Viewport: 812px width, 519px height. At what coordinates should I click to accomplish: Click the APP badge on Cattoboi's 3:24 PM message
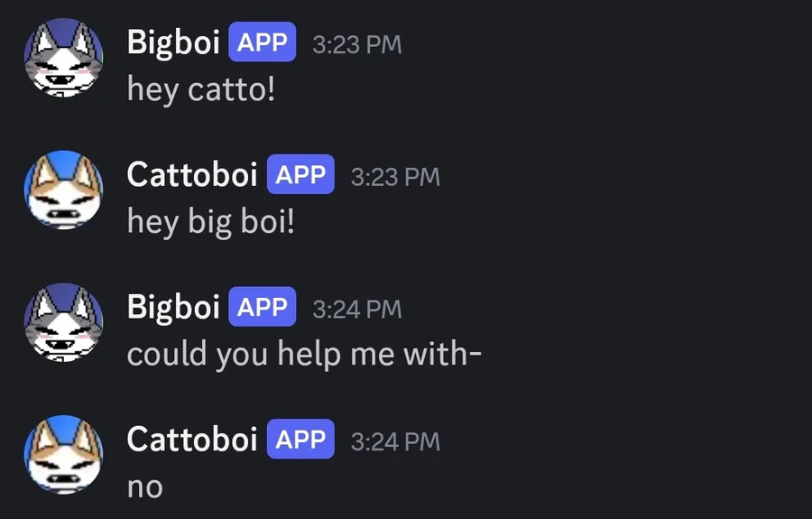coord(300,440)
